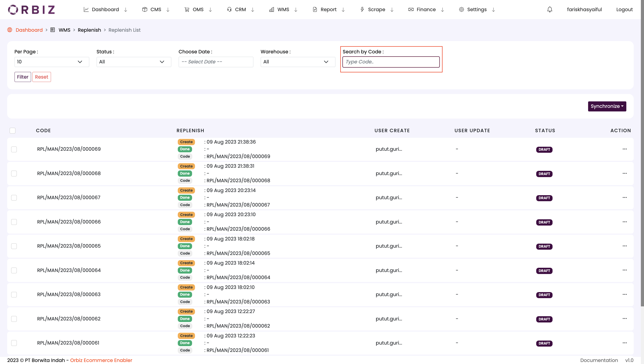Image resolution: width=644 pixels, height=364 pixels.
Task: Click Logout
Action: click(624, 10)
